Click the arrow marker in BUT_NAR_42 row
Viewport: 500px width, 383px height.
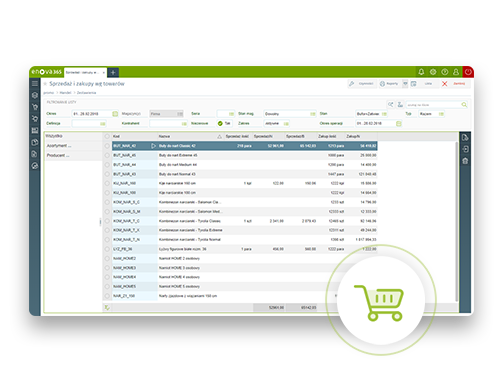coord(153,146)
